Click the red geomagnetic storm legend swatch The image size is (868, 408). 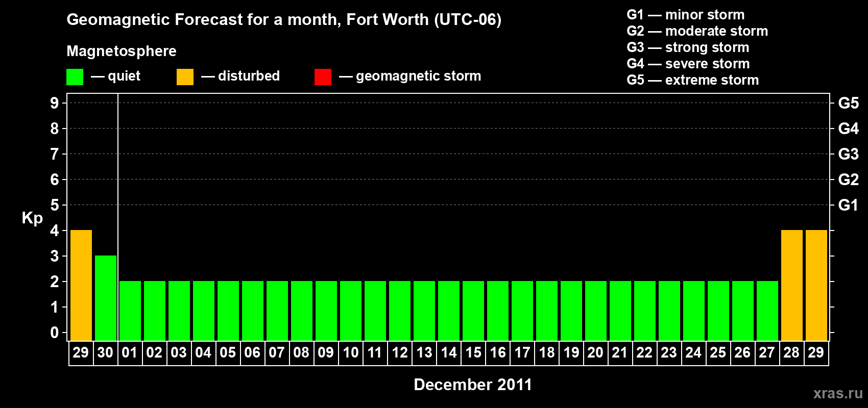323,77
